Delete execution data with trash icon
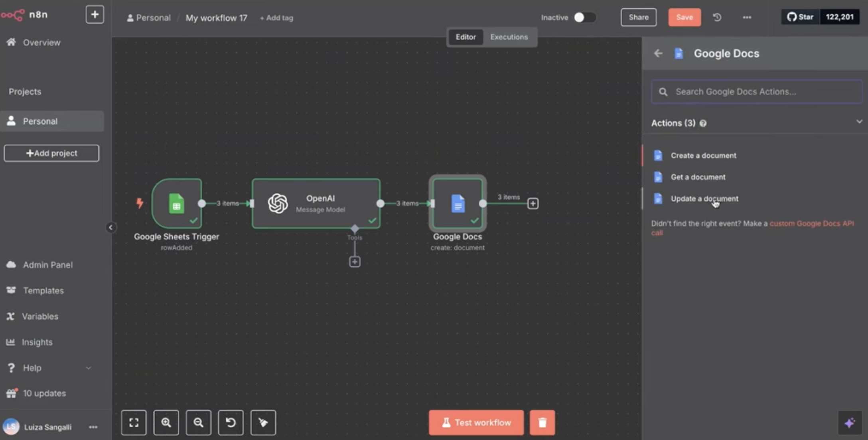Image resolution: width=868 pixels, height=440 pixels. (x=542, y=422)
